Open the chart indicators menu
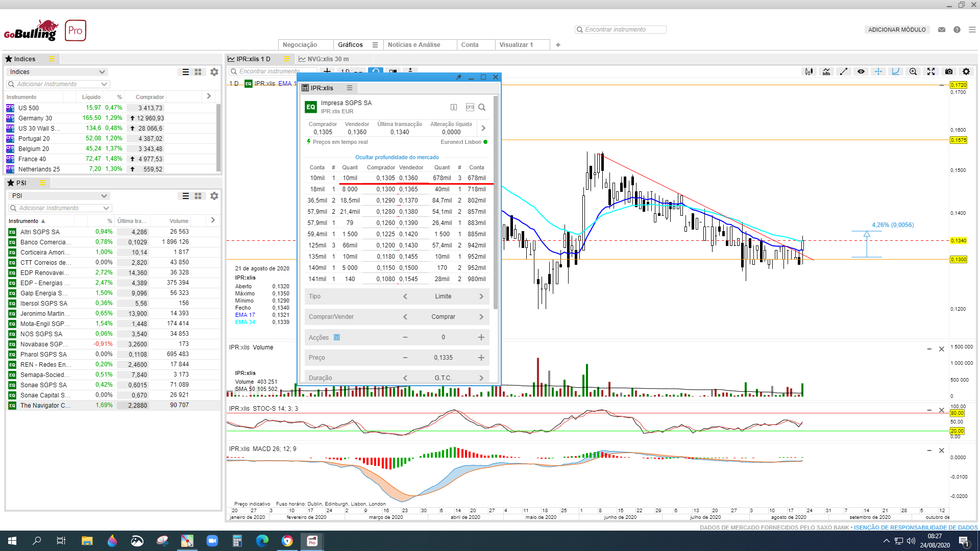980x551 pixels. 826,71
